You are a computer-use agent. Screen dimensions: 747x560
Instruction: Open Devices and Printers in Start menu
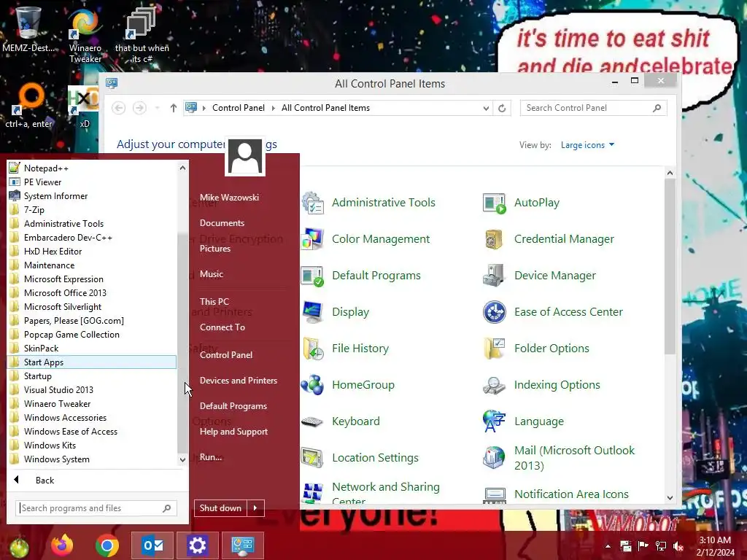click(x=239, y=381)
